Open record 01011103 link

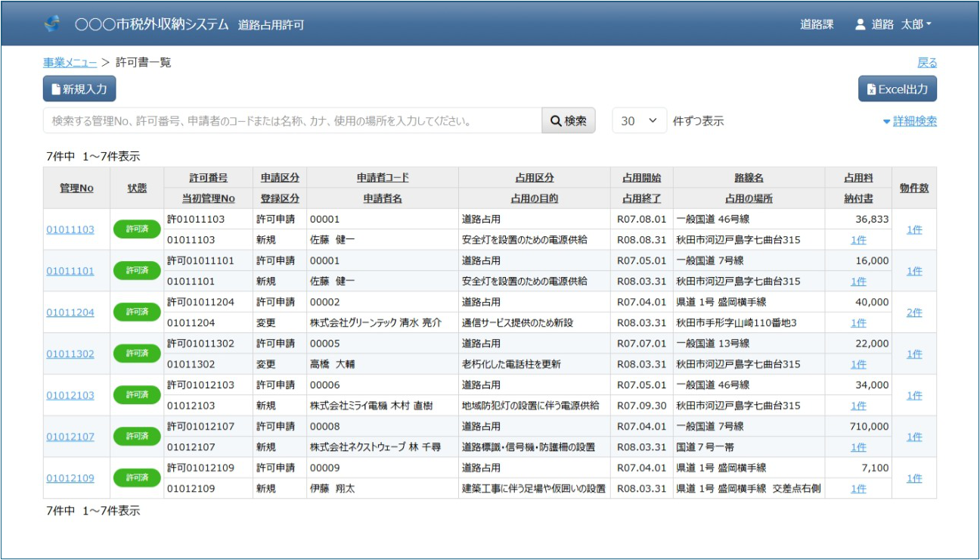pyautogui.click(x=70, y=229)
